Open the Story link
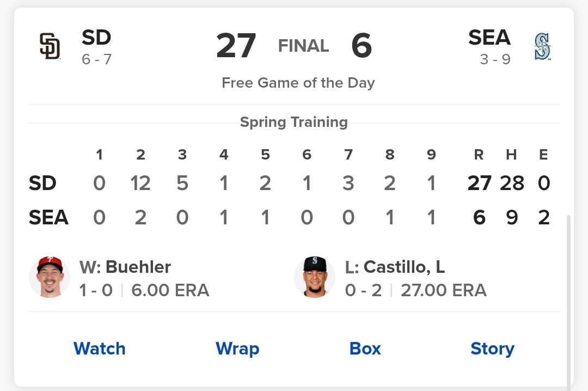 point(492,349)
